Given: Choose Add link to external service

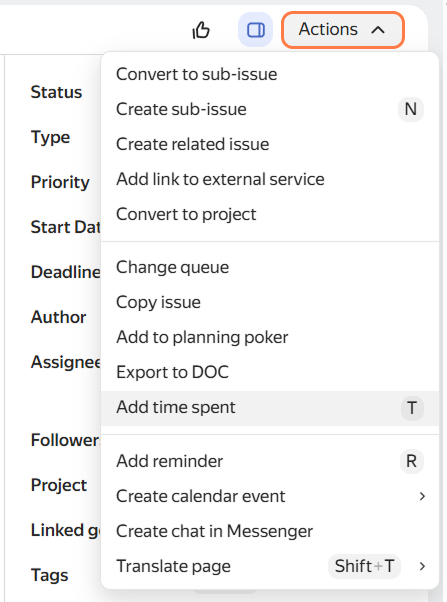Looking at the screenshot, I should (x=270, y=179).
